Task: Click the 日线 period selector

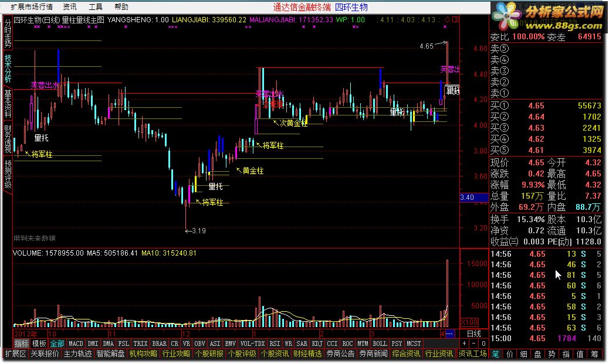Action: point(473,334)
